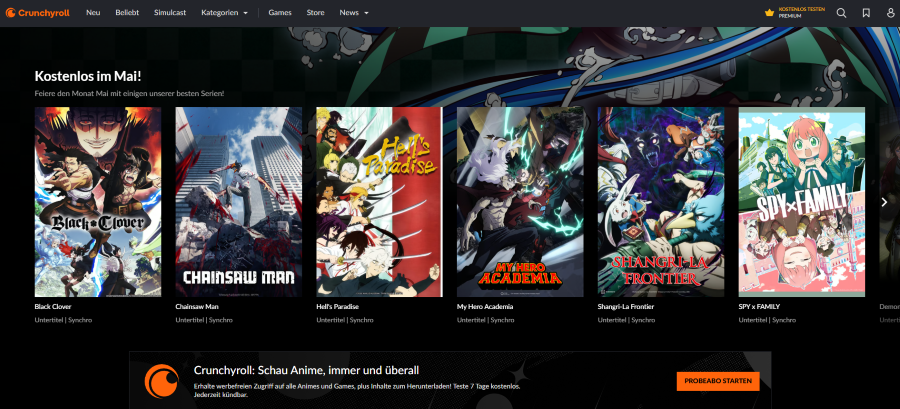This screenshot has width=900, height=409.
Task: Go to the Store section
Action: click(x=315, y=13)
